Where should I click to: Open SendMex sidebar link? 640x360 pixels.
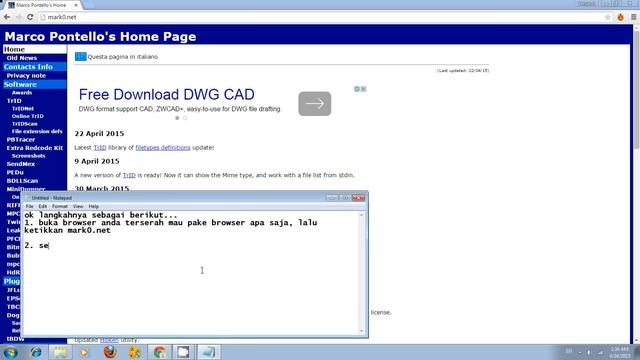click(x=21, y=164)
